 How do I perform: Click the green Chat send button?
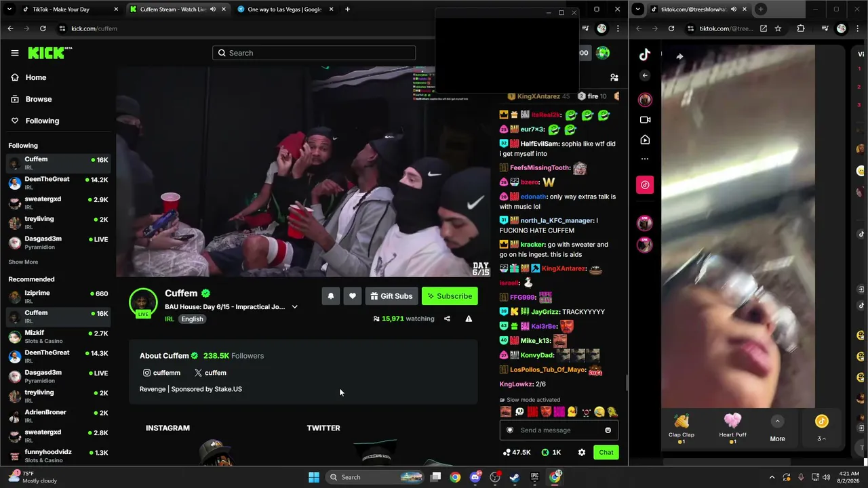(606, 452)
